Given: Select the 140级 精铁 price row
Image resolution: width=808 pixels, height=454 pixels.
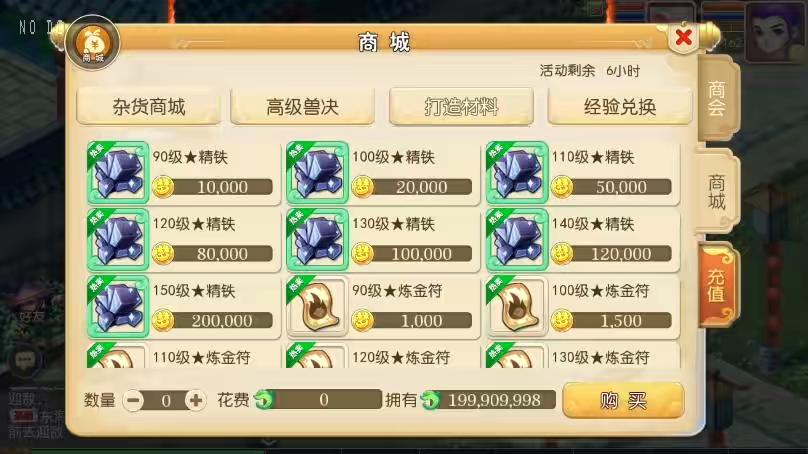Looking at the screenshot, I should coord(612,254).
